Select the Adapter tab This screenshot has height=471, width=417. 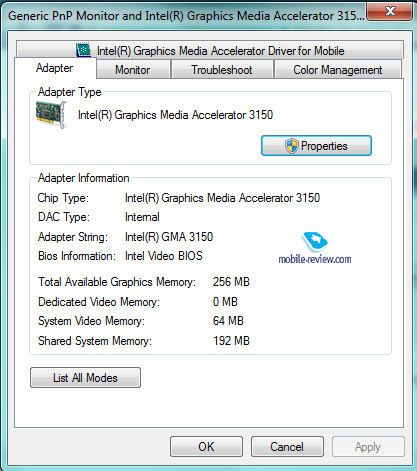(55, 68)
